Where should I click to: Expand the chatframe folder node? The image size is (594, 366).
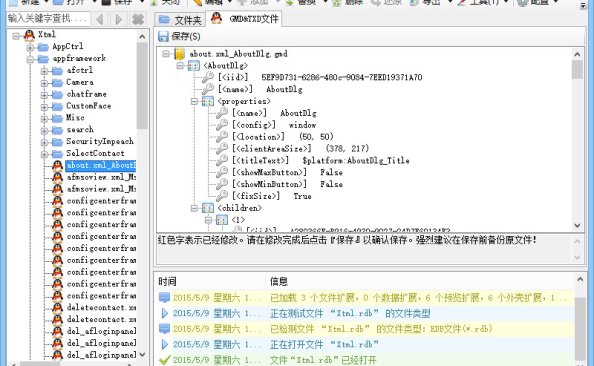pyautogui.click(x=44, y=95)
